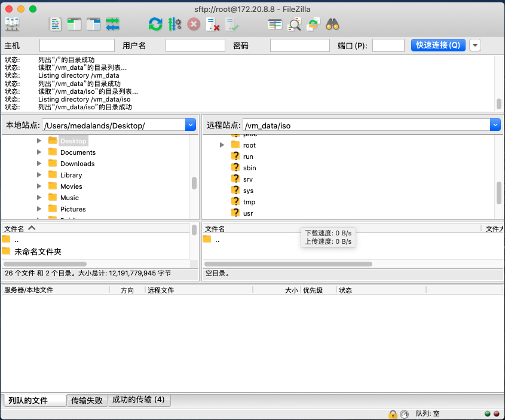
Task: Click the 队列: 空 status bar text
Action: tap(428, 414)
